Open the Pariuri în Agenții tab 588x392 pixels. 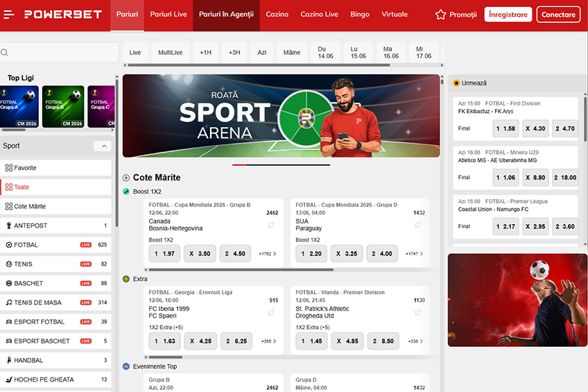click(226, 15)
